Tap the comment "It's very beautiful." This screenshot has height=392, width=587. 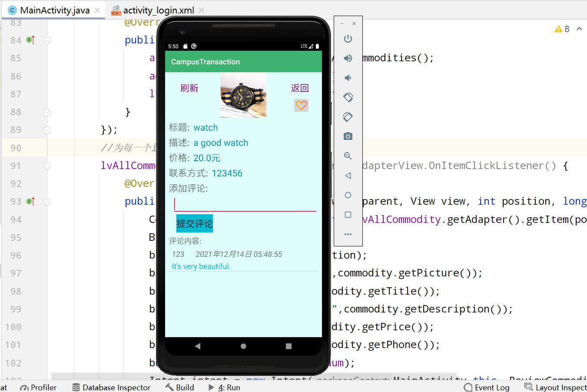pos(201,266)
